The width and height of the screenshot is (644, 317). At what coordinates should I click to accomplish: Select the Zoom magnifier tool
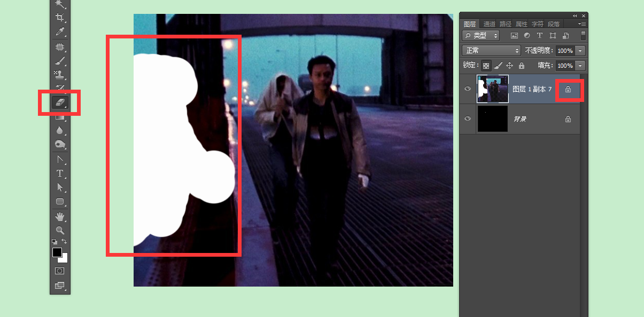tap(60, 231)
